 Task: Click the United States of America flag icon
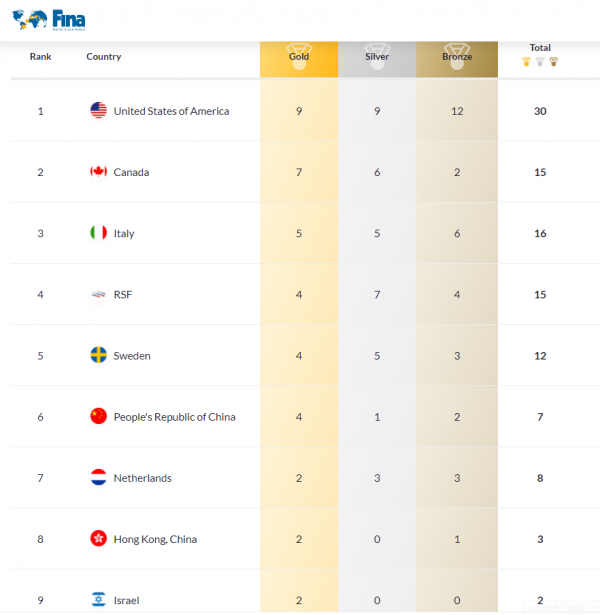click(x=98, y=111)
